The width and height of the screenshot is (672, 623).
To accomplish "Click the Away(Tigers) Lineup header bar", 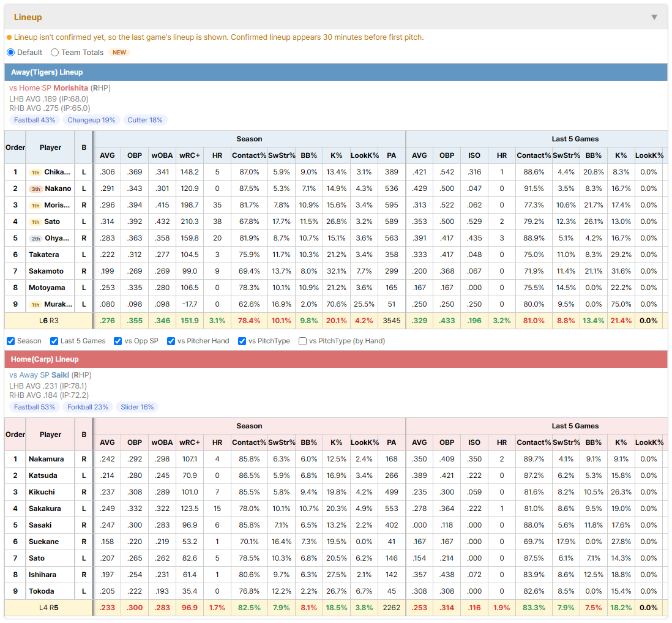I will 336,72.
